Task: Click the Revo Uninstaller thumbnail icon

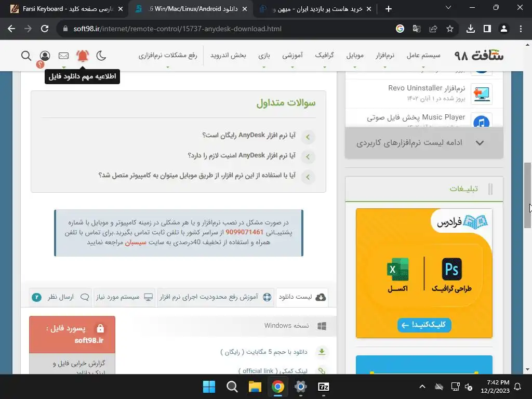Action: (x=482, y=94)
